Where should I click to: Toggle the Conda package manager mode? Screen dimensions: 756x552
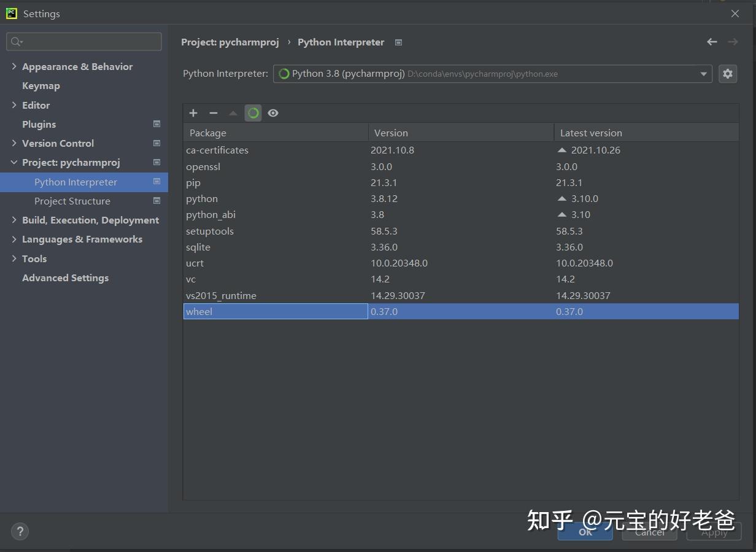(x=253, y=113)
